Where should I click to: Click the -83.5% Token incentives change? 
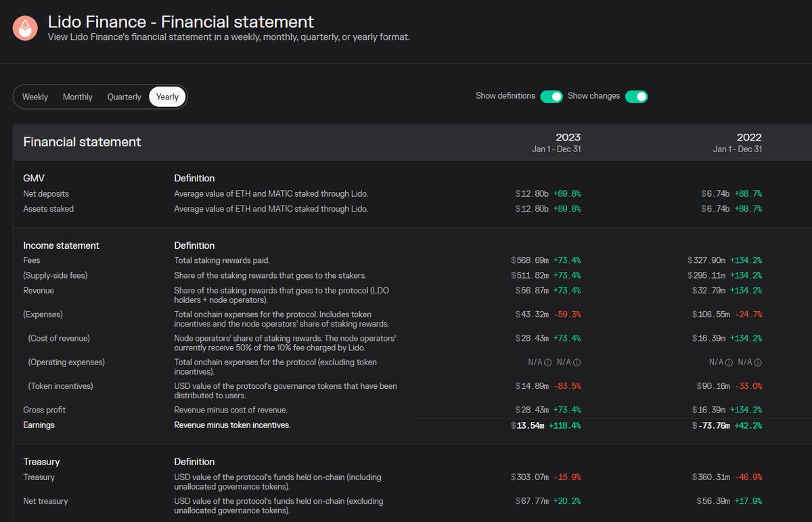[x=567, y=386]
